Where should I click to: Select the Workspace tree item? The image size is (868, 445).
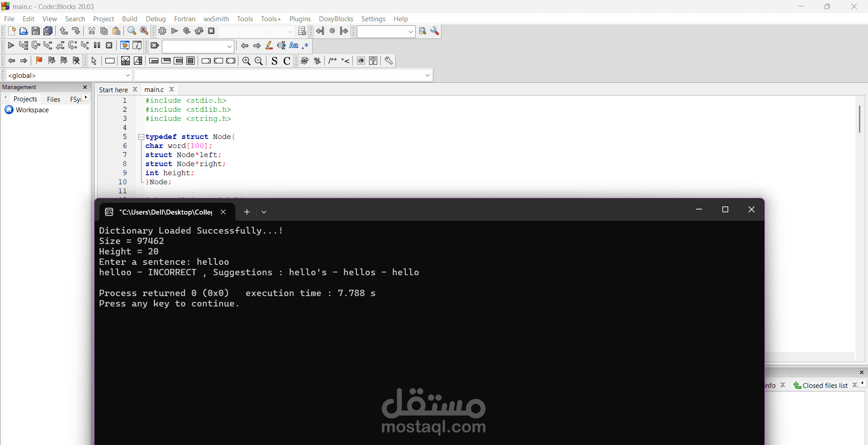click(x=32, y=110)
